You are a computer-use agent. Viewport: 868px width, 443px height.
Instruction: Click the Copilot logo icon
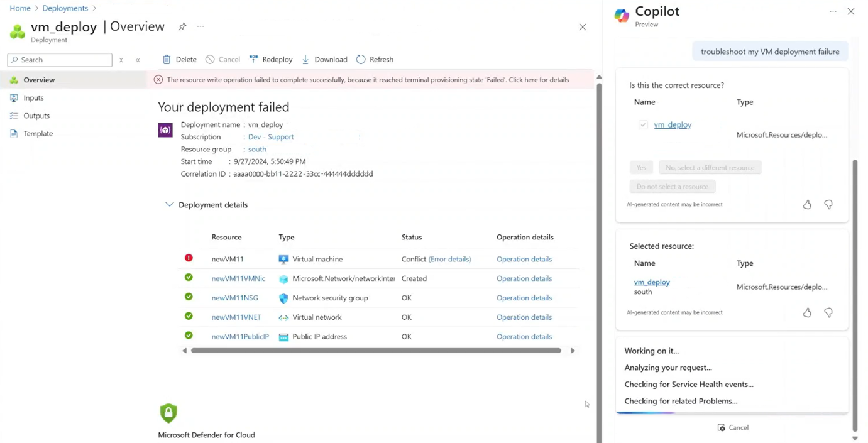coord(622,16)
